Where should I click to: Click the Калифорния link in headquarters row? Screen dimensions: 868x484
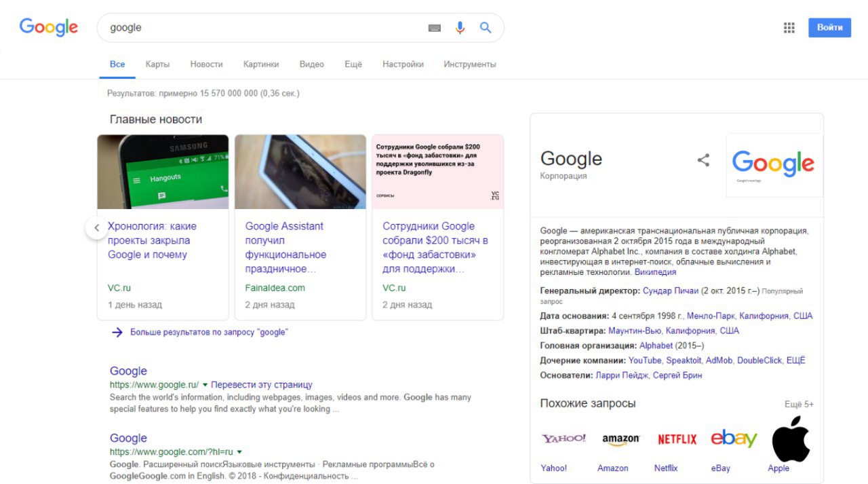(690, 331)
